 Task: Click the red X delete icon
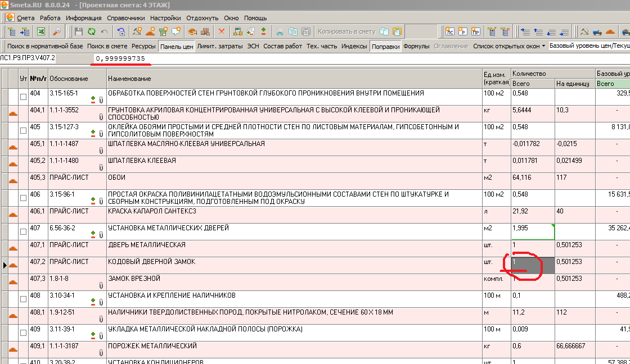pyautogui.click(x=222, y=31)
